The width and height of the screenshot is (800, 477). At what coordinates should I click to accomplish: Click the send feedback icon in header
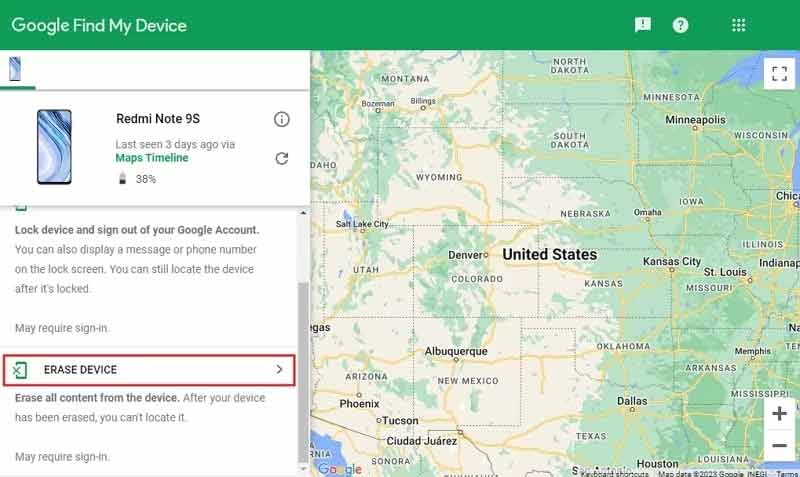tap(643, 25)
